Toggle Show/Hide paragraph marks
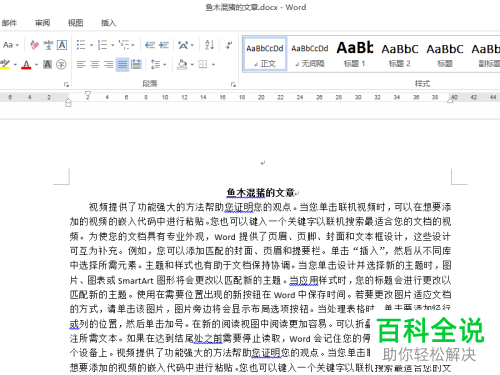The image size is (500, 375). click(x=229, y=45)
